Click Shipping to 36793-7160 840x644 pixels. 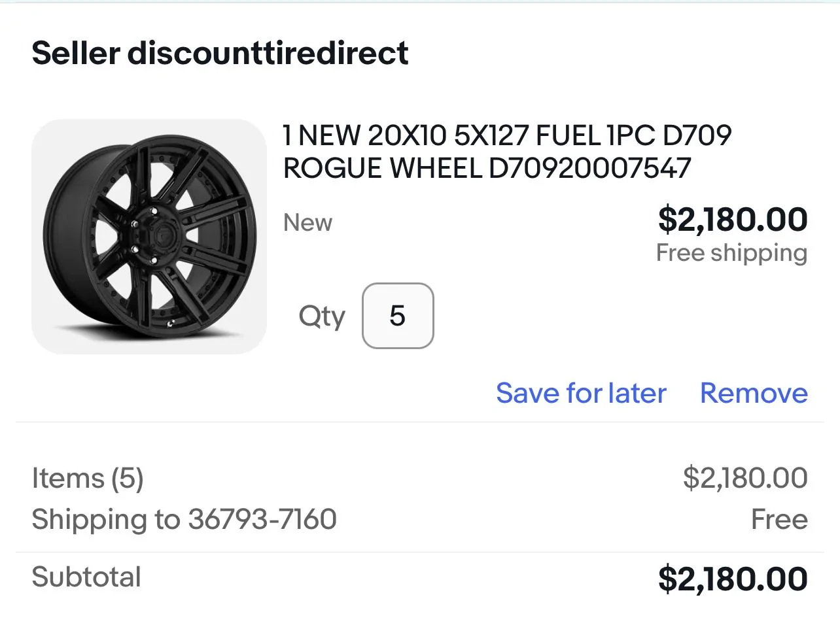(x=184, y=520)
